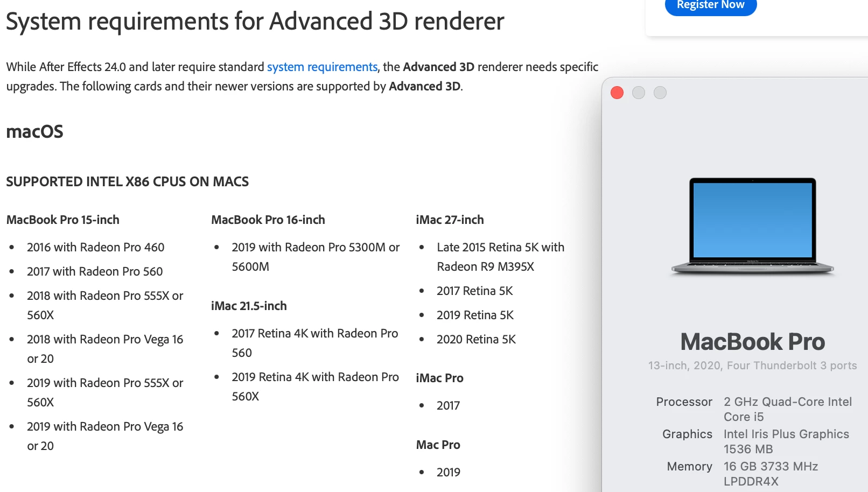Click the MacBook Pro 15-inch column heading
Screen dimensions: 868x492
[63, 220]
